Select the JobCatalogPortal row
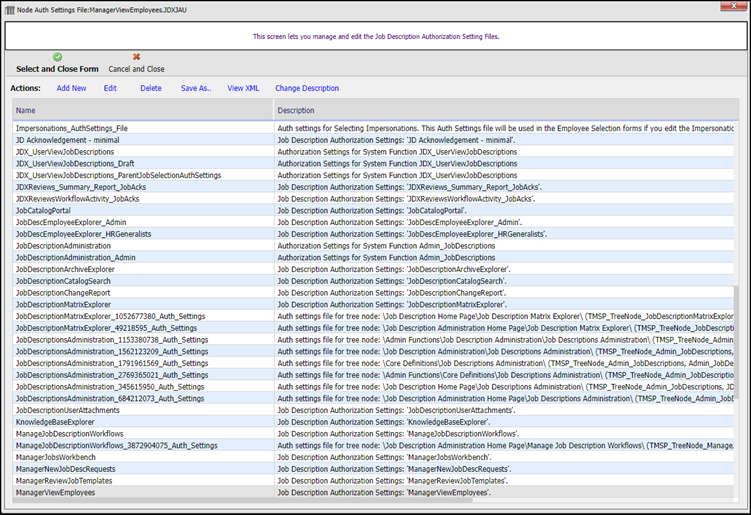 coord(44,211)
